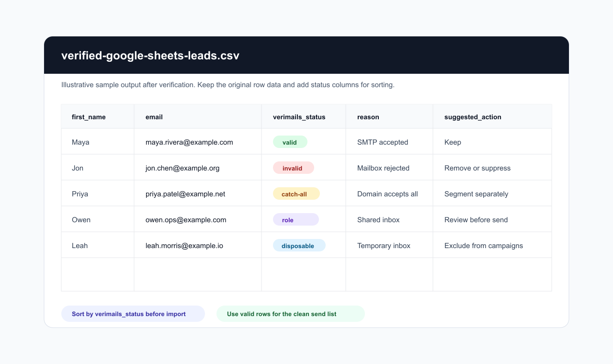The height and width of the screenshot is (364, 613).
Task: Click the Exclude from campaigns action cell
Action: pyautogui.click(x=492, y=245)
